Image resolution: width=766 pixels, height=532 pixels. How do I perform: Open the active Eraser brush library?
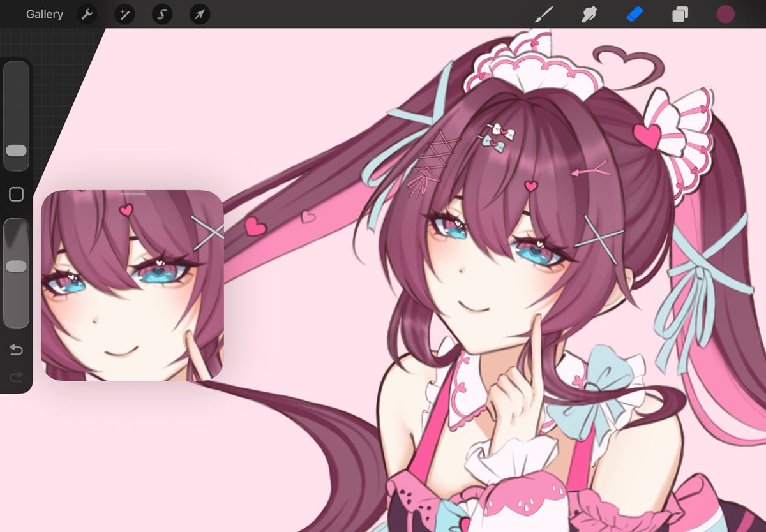634,14
